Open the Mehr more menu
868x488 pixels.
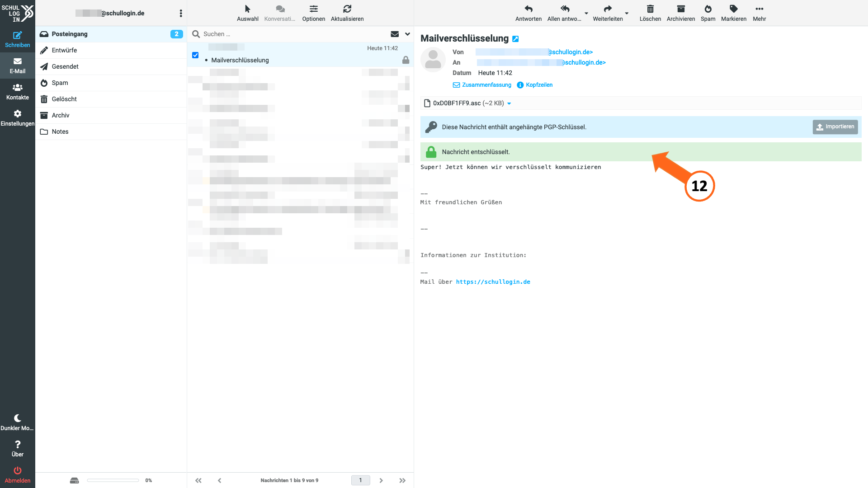click(759, 13)
